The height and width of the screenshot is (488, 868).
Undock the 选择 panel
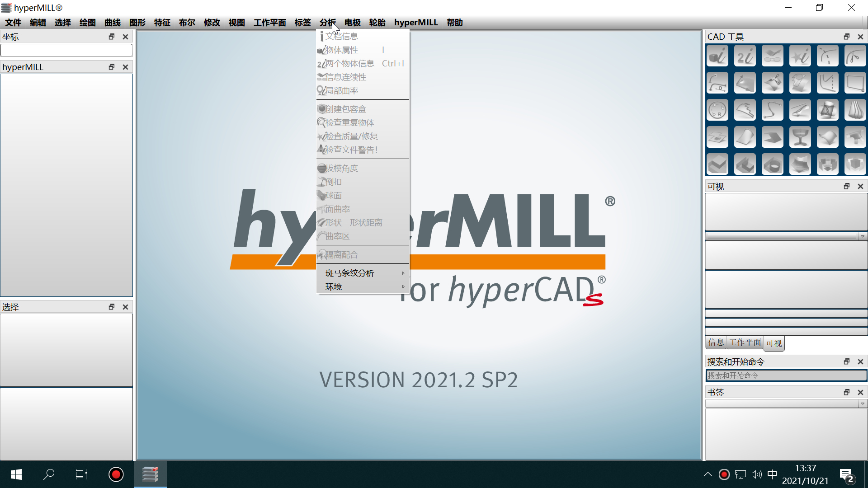point(112,307)
